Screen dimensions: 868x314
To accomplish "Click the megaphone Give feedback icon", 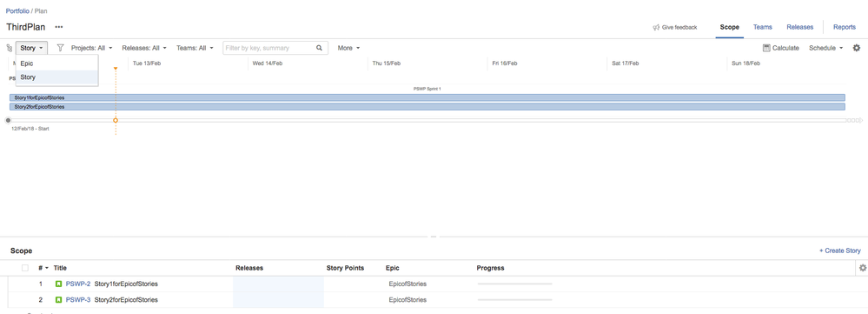I will click(656, 27).
